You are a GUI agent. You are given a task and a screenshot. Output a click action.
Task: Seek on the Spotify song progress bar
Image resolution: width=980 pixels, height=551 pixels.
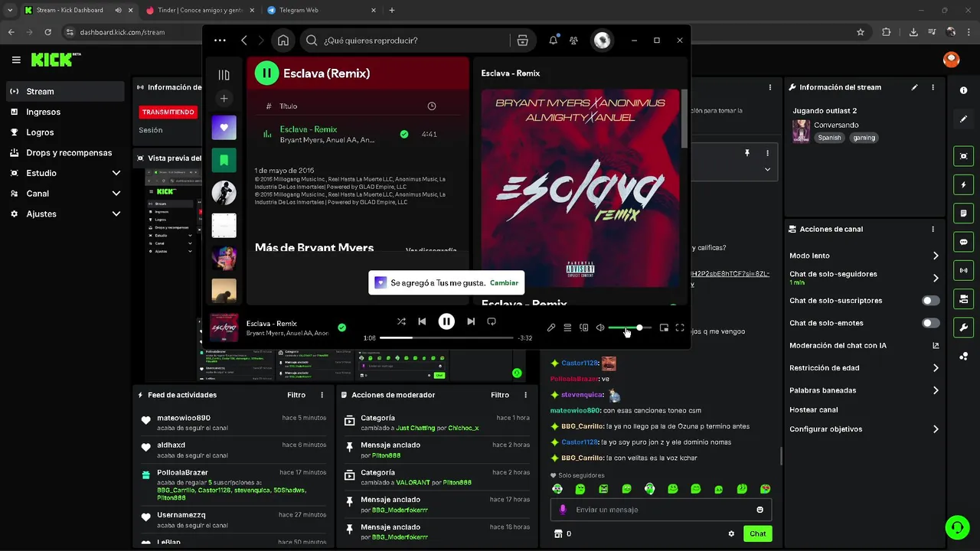[446, 337]
